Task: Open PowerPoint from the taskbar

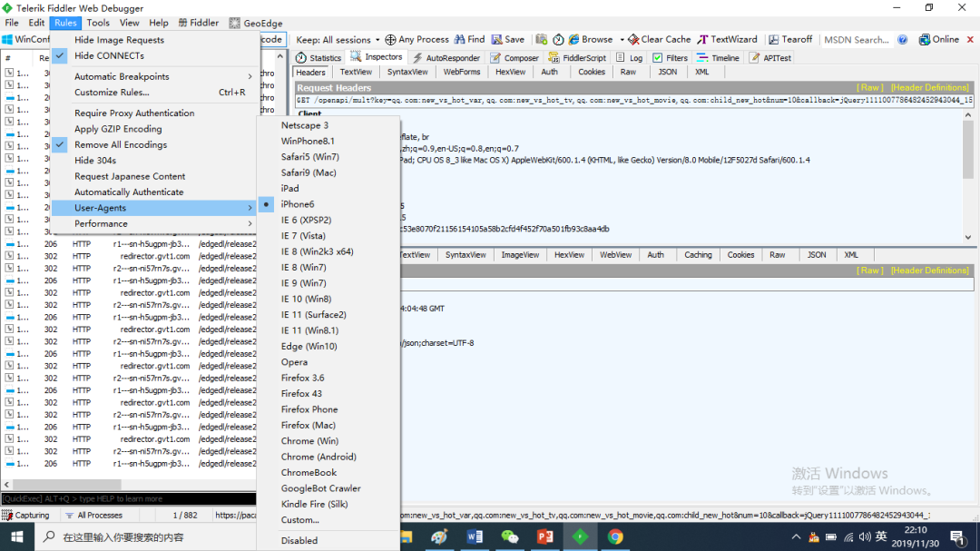Action: pos(545,536)
